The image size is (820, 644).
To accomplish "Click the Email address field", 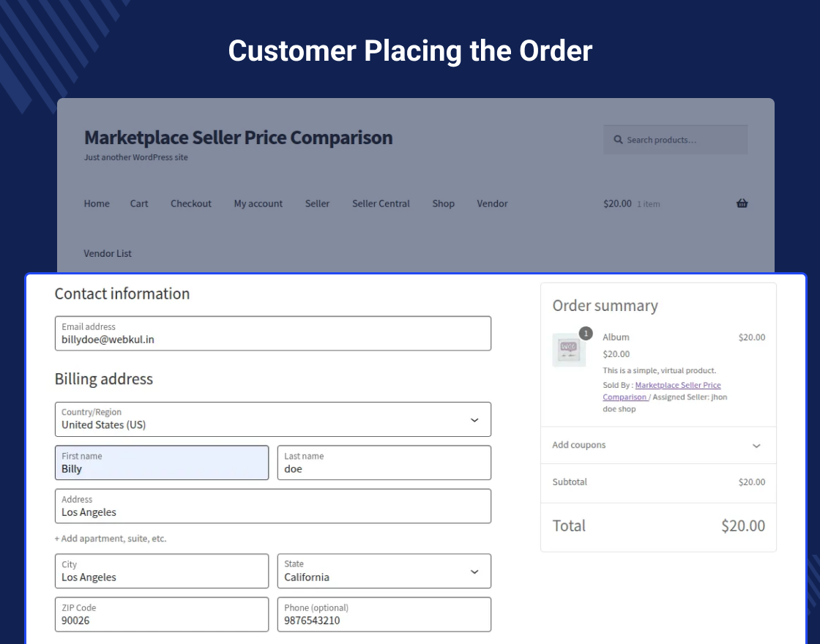I will click(273, 333).
